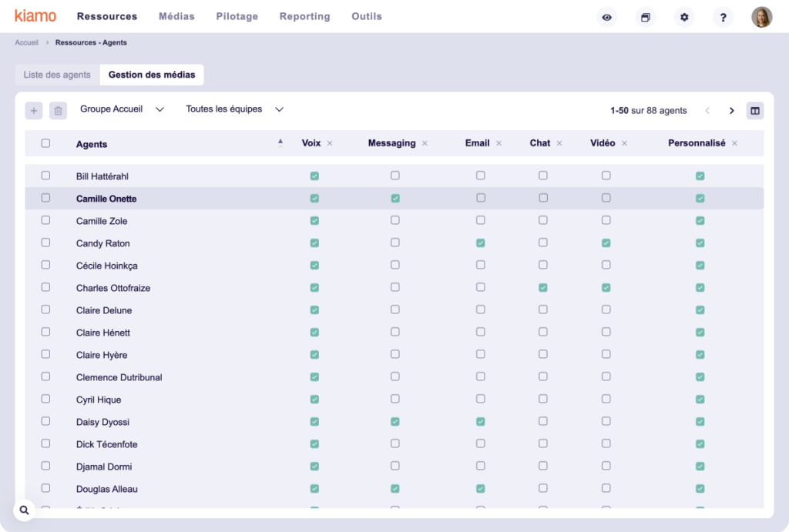Open the column layout icon
The width and height of the screenshot is (789, 532).
coord(755,111)
